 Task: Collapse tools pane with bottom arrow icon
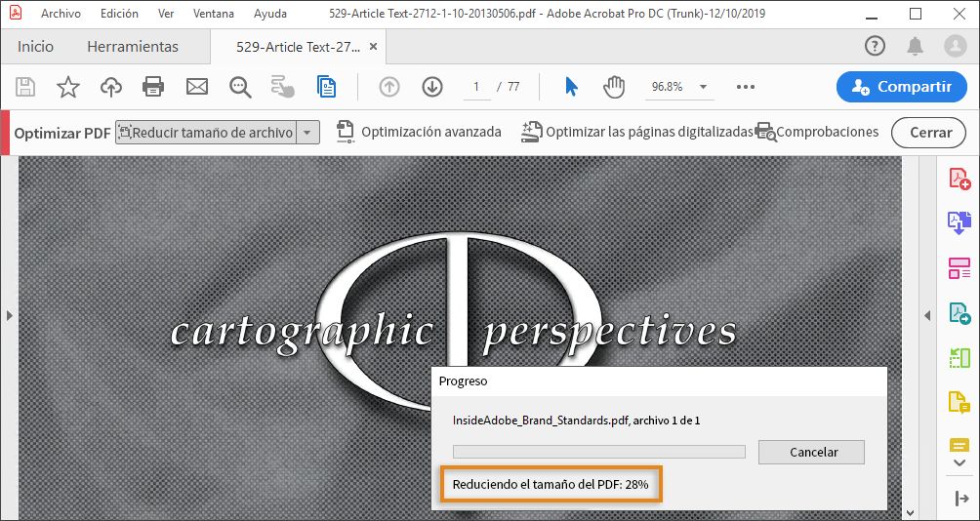(x=961, y=498)
